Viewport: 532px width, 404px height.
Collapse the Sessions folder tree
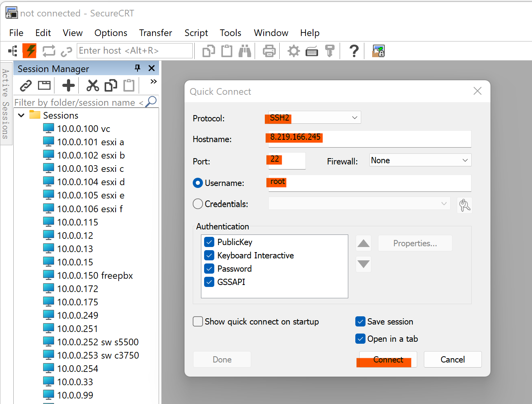[21, 115]
